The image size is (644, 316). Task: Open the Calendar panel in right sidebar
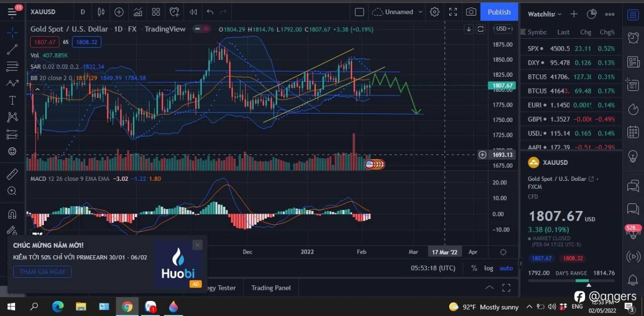click(633, 132)
